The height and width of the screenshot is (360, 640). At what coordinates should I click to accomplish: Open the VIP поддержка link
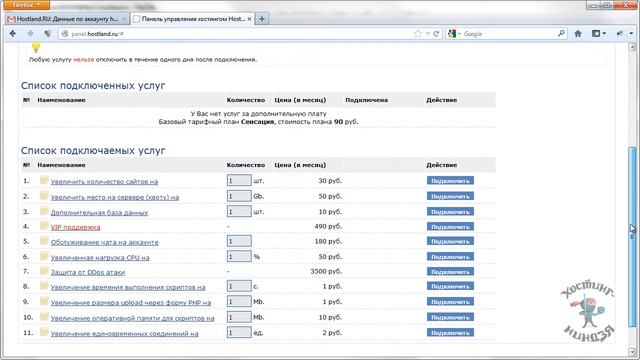click(75, 227)
